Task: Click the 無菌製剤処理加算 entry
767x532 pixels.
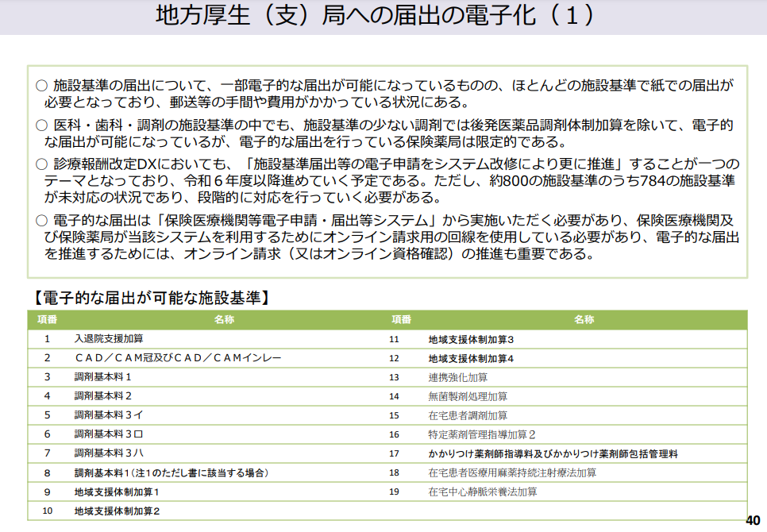Action: coord(468,396)
